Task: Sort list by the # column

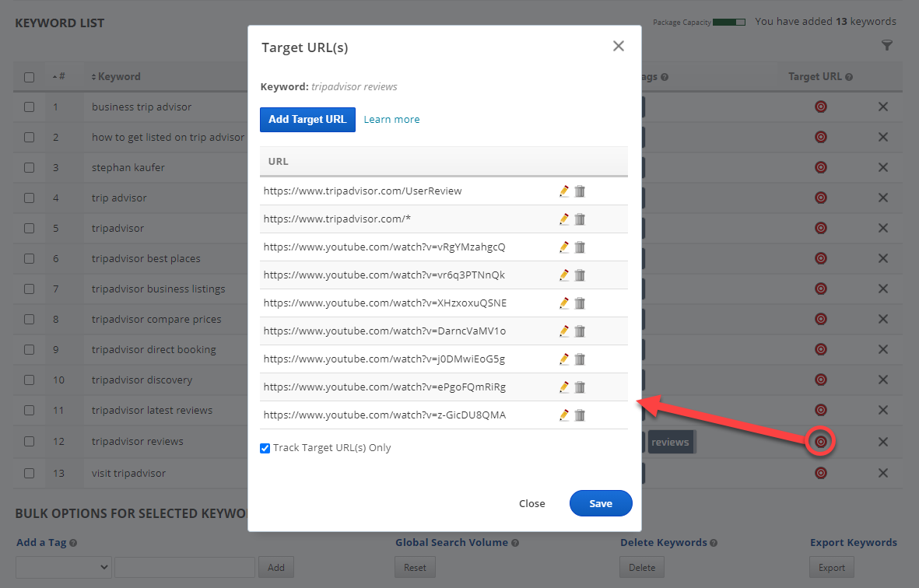Action: 59,77
